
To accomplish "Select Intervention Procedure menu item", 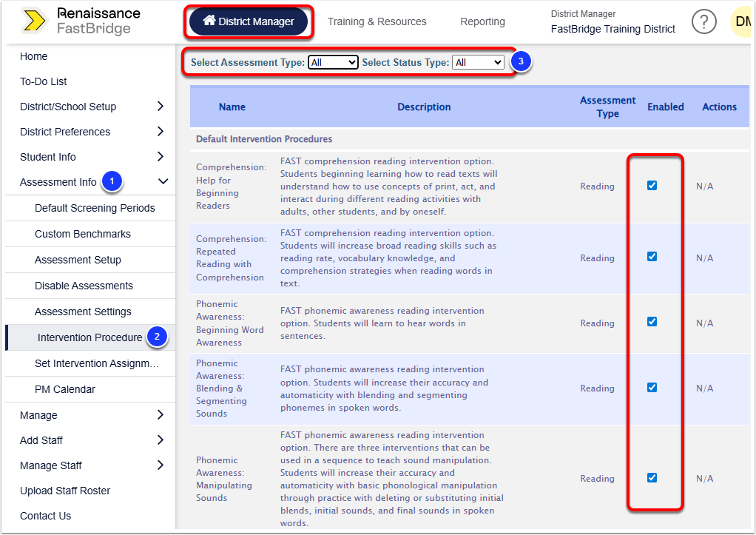I will tap(90, 337).
